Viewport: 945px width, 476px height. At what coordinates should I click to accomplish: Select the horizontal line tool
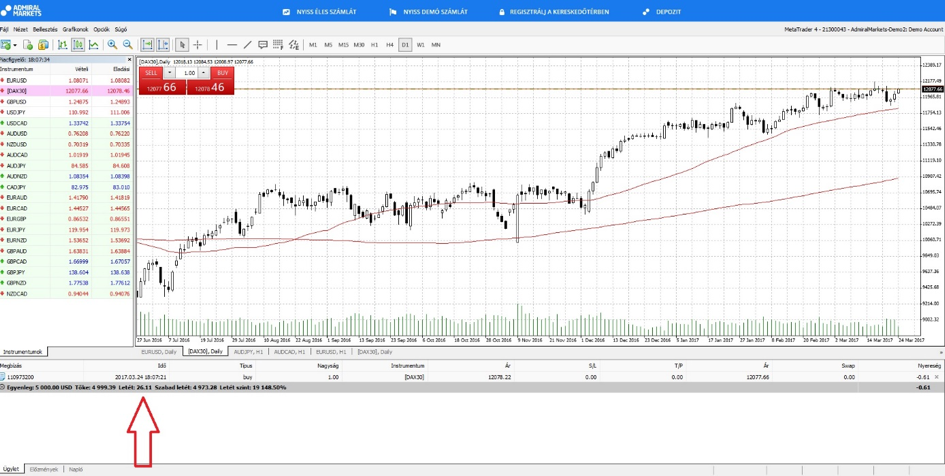click(232, 45)
